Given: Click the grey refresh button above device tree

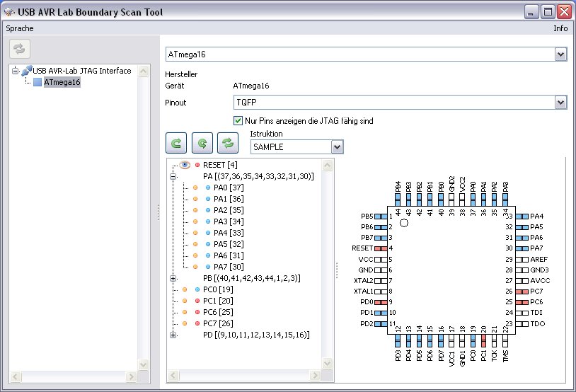Looking at the screenshot, I should coord(20,49).
